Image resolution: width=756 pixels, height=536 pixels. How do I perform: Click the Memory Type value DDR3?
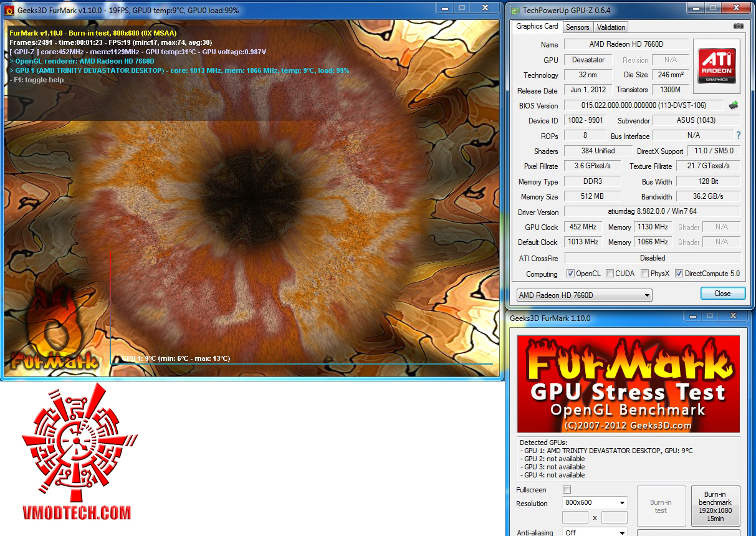coord(592,181)
